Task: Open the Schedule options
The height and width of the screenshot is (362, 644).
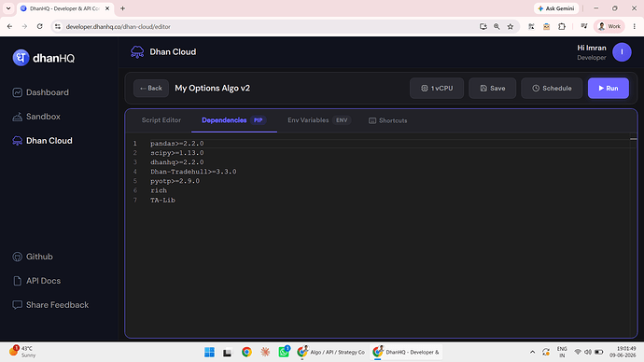Action: click(552, 89)
